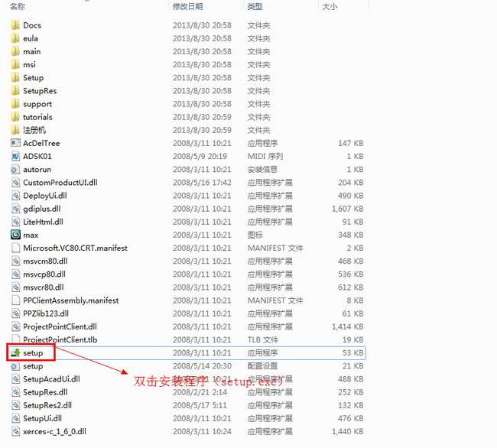The height and width of the screenshot is (448, 497).
Task: Click the autorun file icon
Action: point(15,169)
